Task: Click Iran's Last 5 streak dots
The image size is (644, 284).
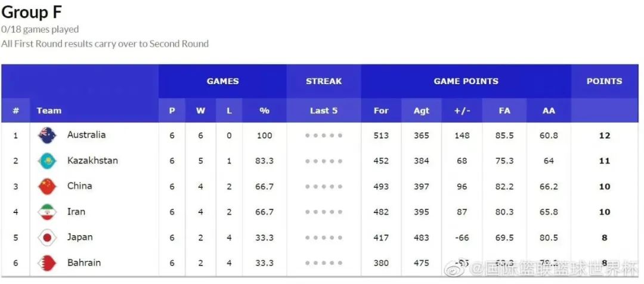Action: tap(324, 212)
